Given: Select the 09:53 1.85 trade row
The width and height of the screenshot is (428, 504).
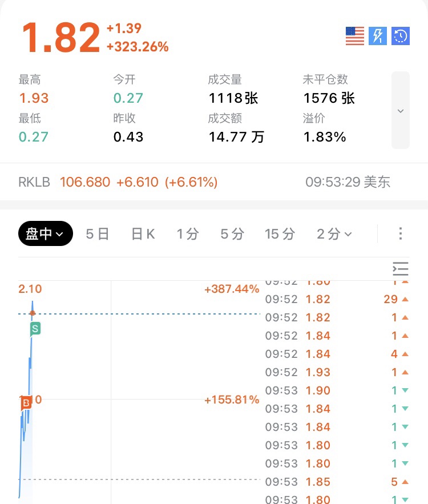Looking at the screenshot, I should pos(337,482).
